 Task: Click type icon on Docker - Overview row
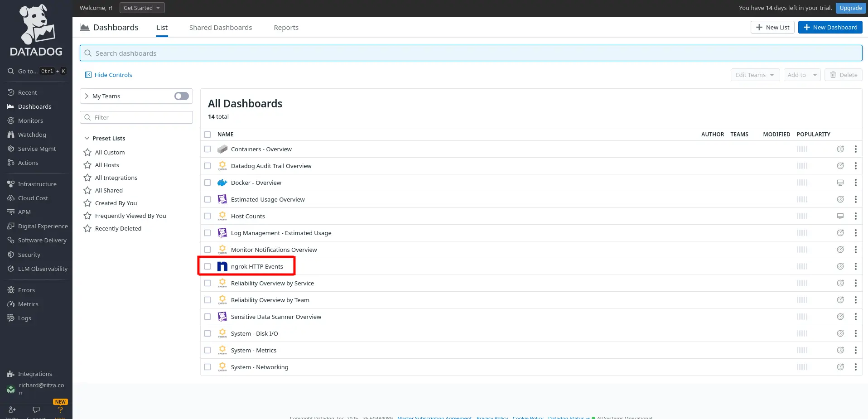(x=840, y=183)
